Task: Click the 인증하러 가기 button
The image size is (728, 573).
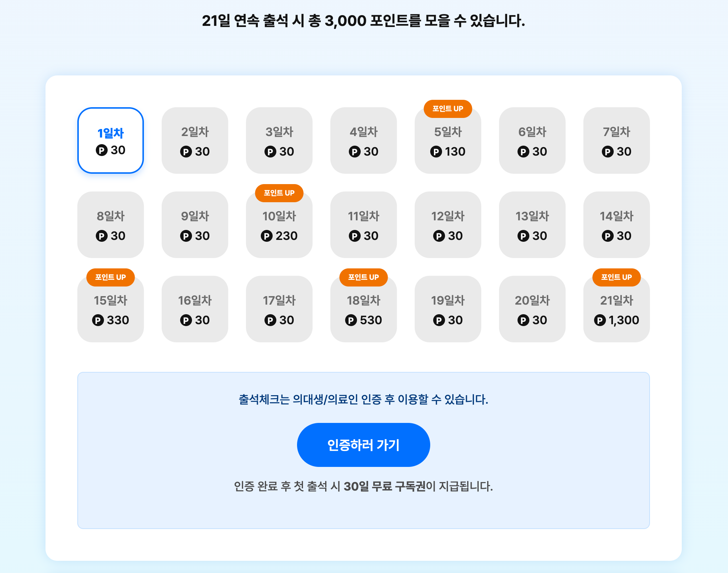Action: [363, 445]
